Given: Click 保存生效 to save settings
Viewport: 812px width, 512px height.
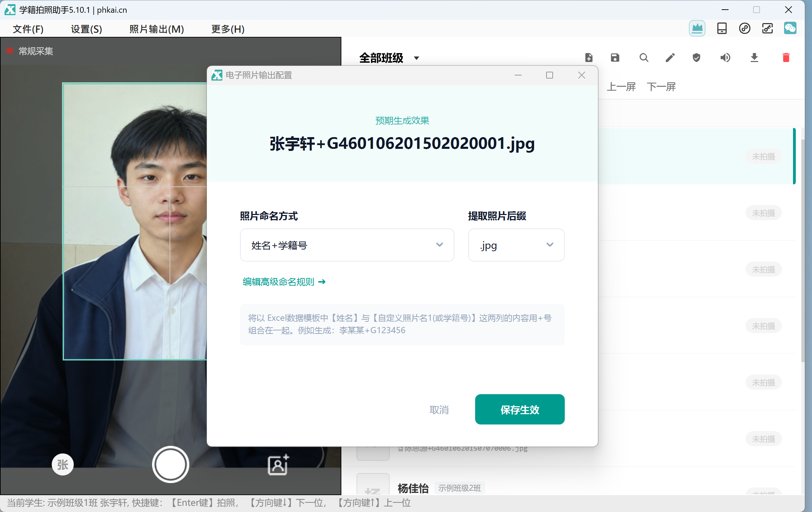Looking at the screenshot, I should pos(520,409).
